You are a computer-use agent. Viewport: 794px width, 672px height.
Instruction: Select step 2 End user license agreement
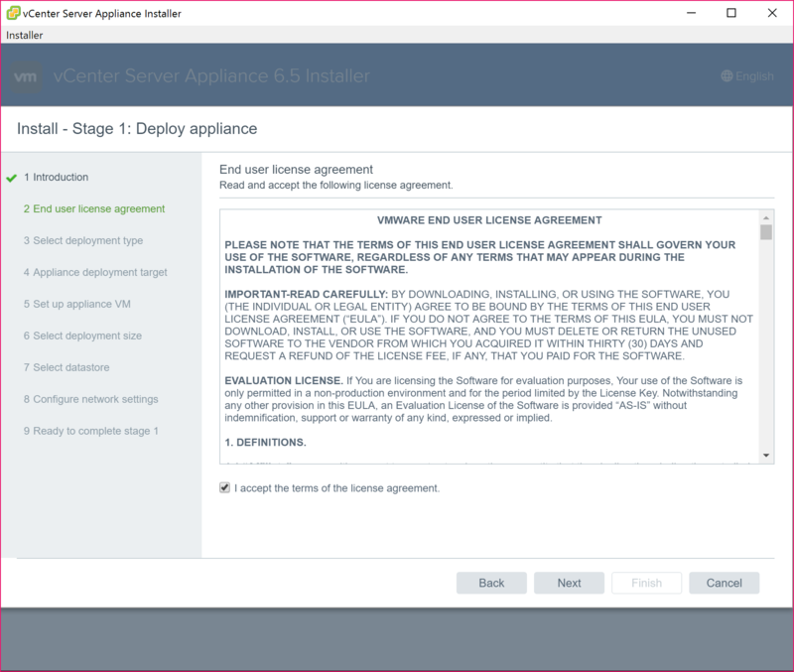coord(94,208)
